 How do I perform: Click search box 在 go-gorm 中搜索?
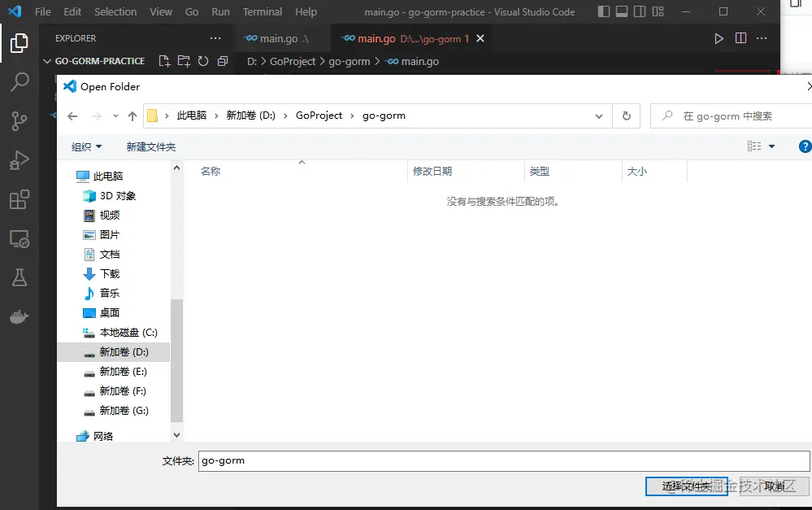pyautogui.click(x=732, y=116)
